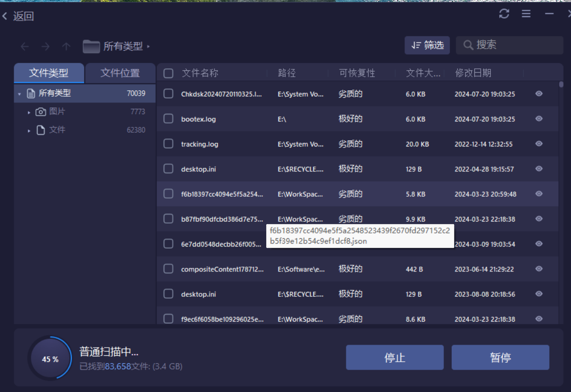Sort by file size column header

423,73
